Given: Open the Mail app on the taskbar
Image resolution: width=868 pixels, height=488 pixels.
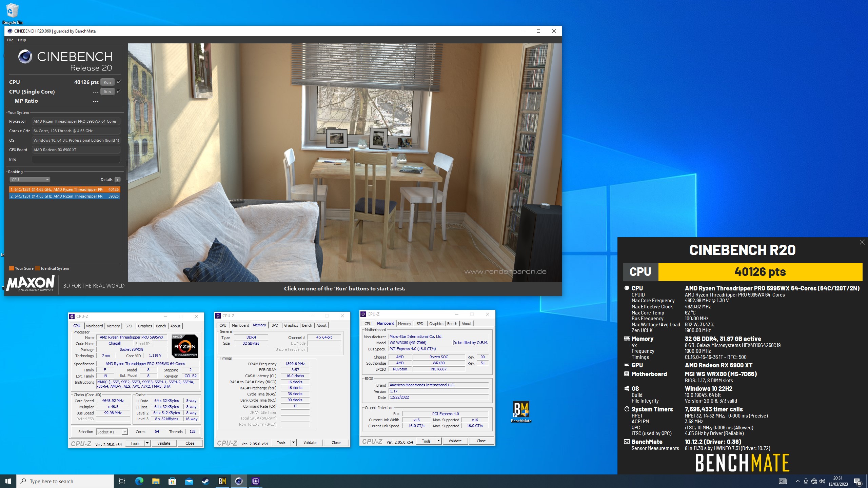Looking at the screenshot, I should pos(189,481).
